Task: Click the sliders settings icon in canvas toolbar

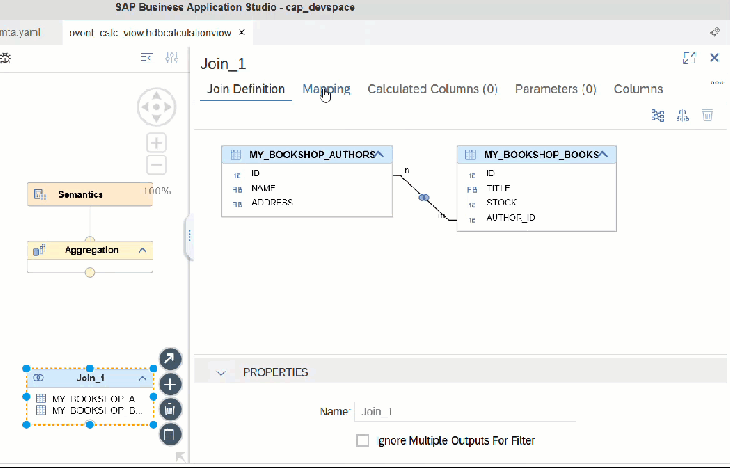Action: (172, 58)
